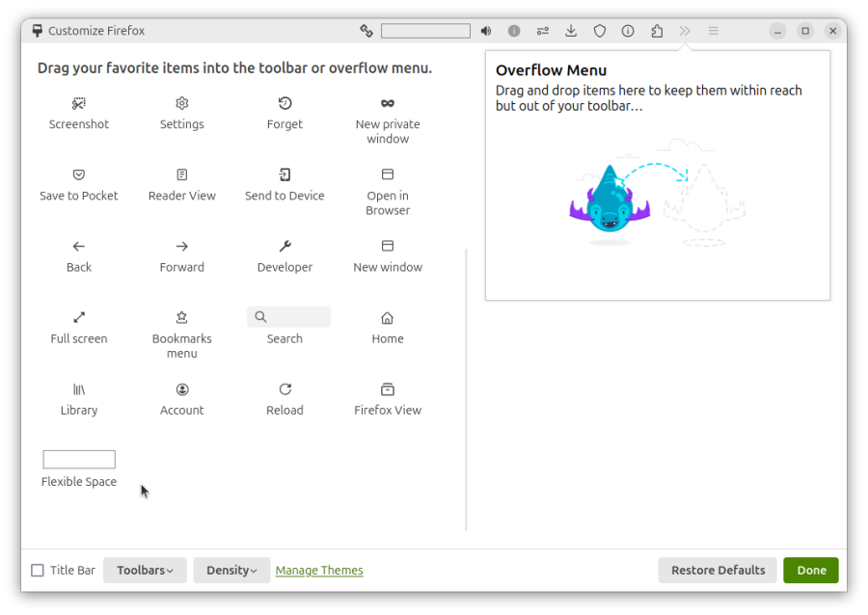Select the Firefox View icon

(388, 389)
